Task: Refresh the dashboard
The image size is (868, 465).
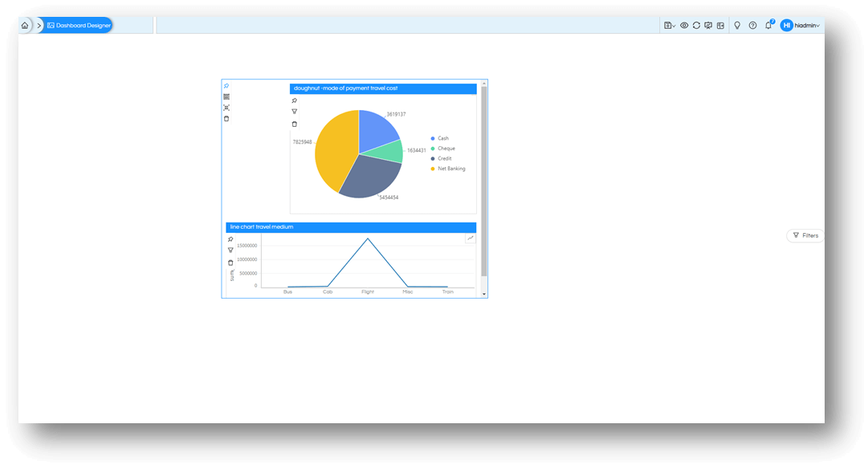Action: (696, 26)
